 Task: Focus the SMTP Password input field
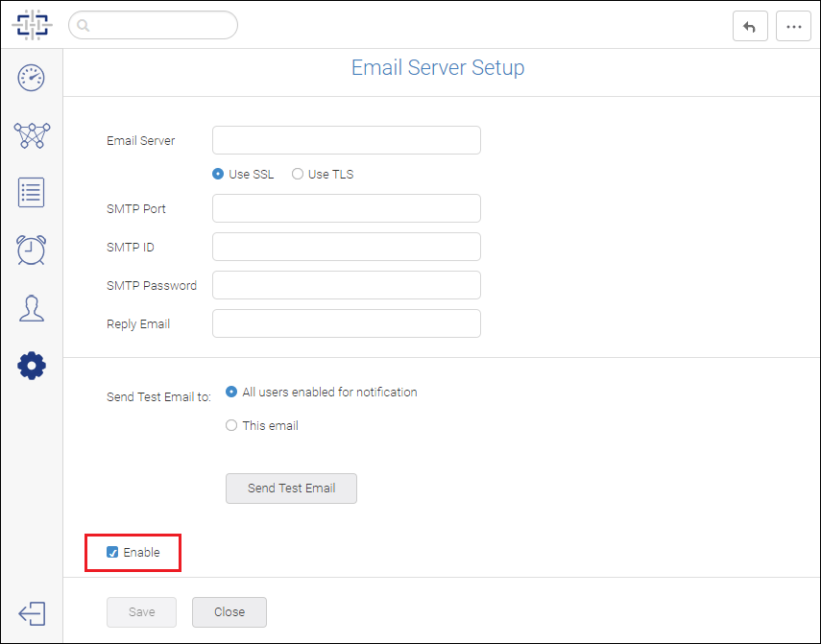pos(346,285)
